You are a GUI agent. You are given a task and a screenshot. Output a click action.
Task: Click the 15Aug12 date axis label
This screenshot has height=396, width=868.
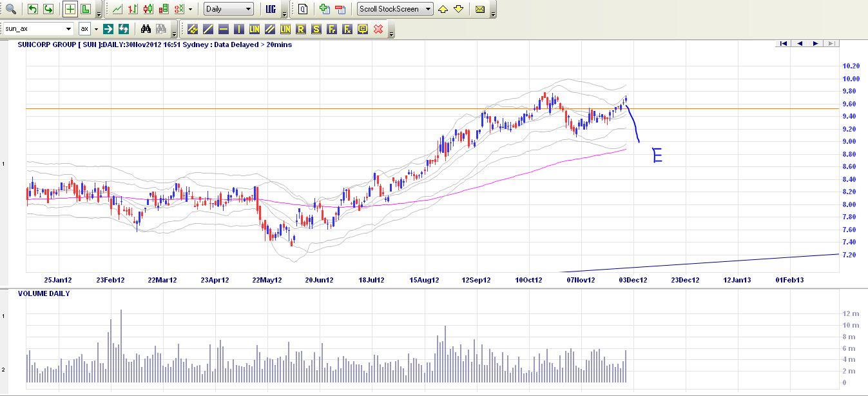click(424, 280)
